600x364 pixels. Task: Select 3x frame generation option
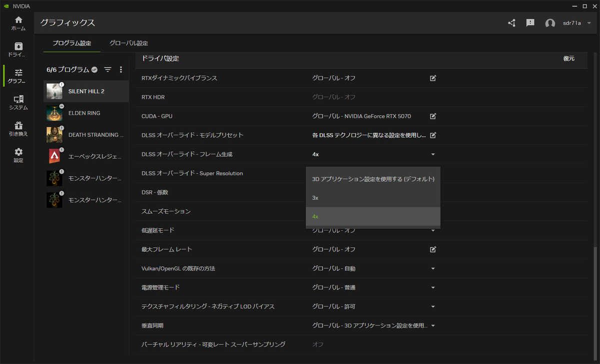tap(372, 198)
